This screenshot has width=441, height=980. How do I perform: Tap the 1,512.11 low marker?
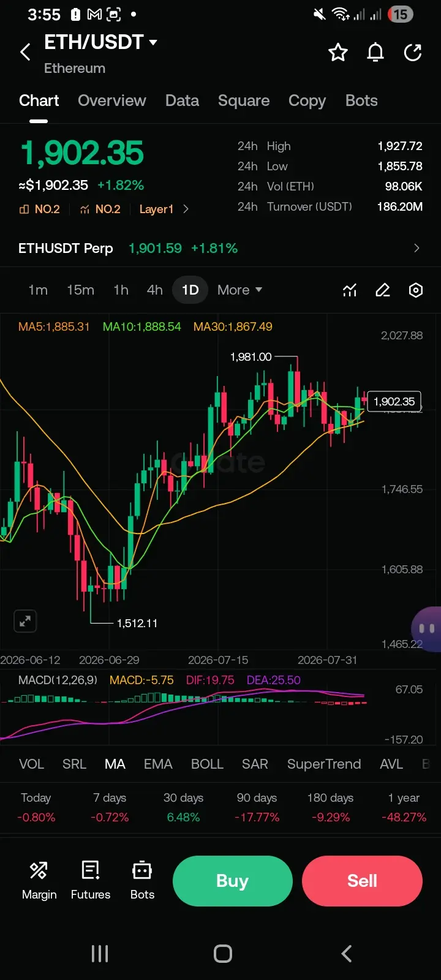click(x=137, y=624)
